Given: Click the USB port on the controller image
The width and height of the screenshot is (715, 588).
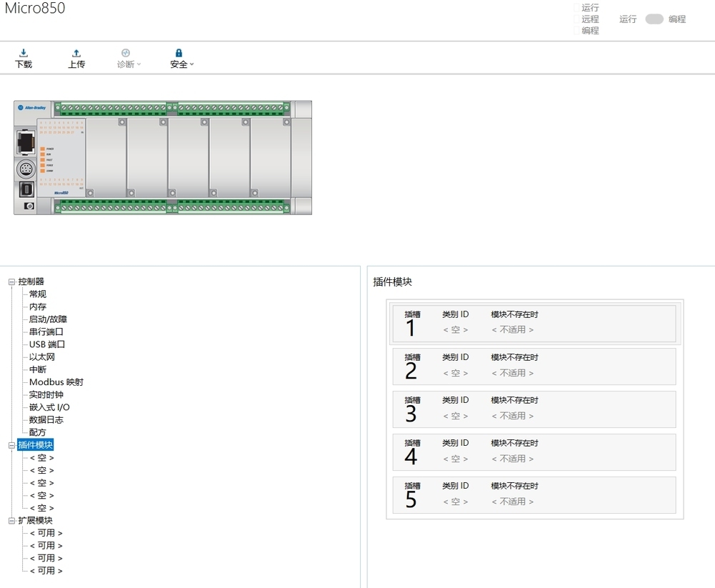Looking at the screenshot, I should point(26,189).
